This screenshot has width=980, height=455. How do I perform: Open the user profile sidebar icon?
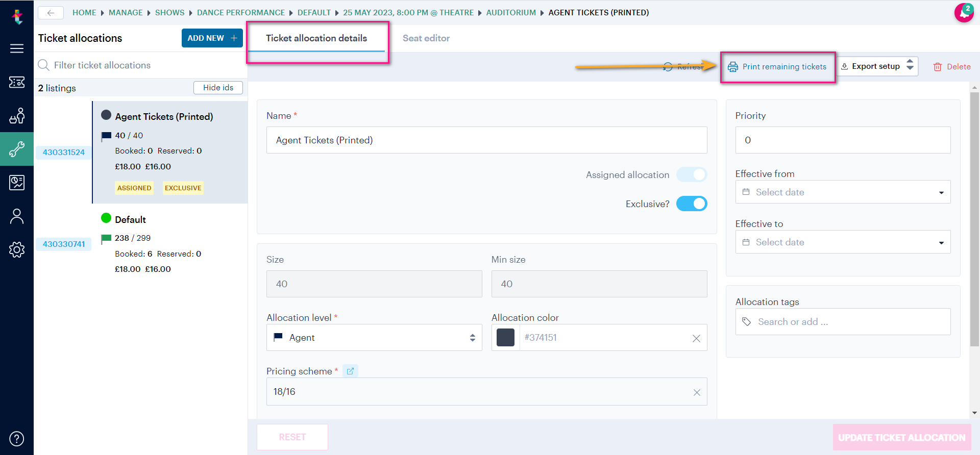pos(17,216)
